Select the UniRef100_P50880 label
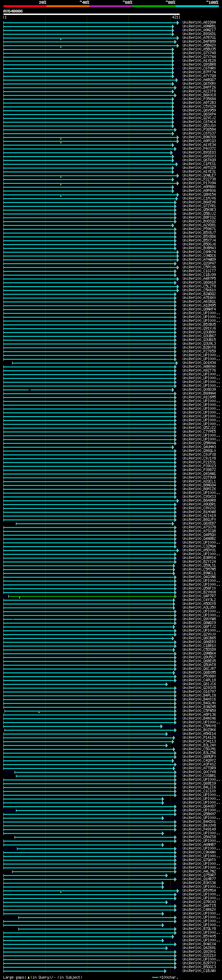Screen dimensions: 222x980 tap(199, 676)
